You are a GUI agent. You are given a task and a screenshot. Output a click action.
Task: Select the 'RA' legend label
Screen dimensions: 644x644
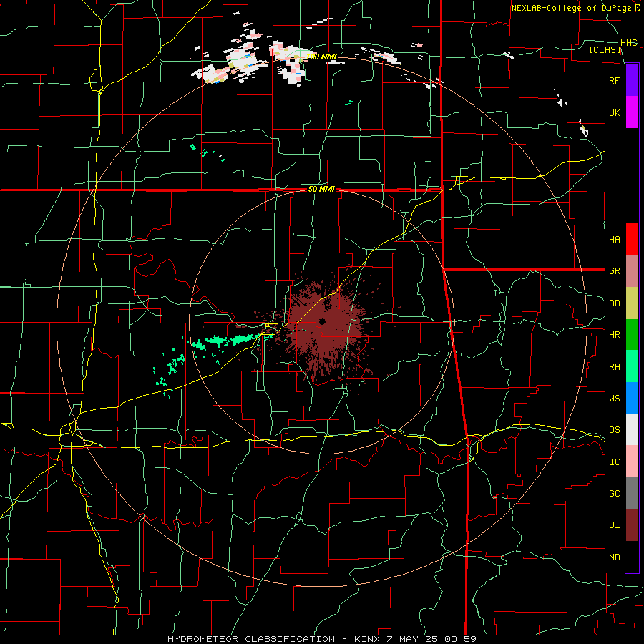(614, 367)
